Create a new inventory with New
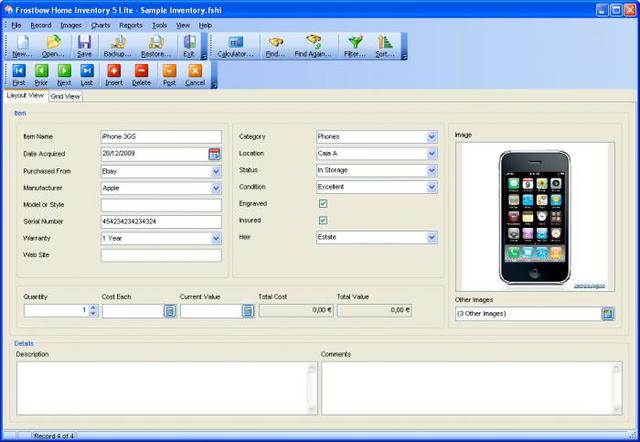Image resolution: width=640 pixels, height=442 pixels. 22,46
